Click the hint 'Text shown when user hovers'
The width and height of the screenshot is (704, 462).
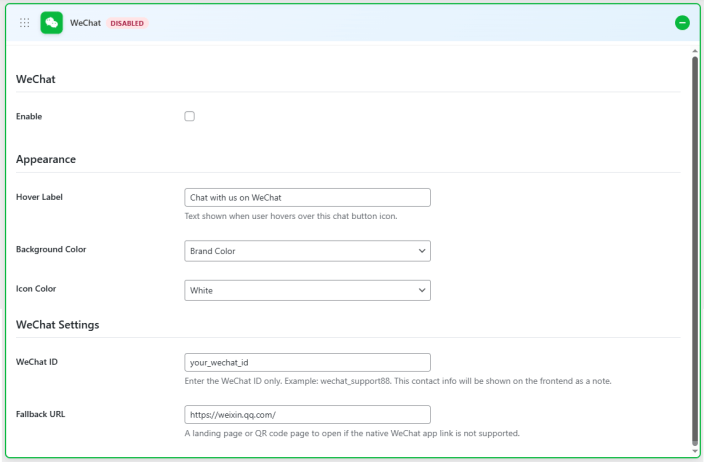pyautogui.click(x=291, y=216)
